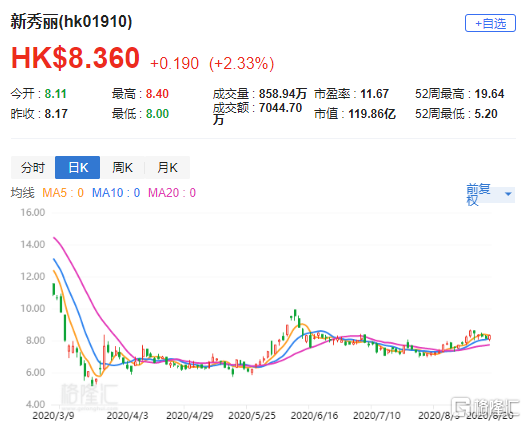The image size is (526, 424).
Task: Click the 今开 8.11 opening price
Action: (39, 94)
